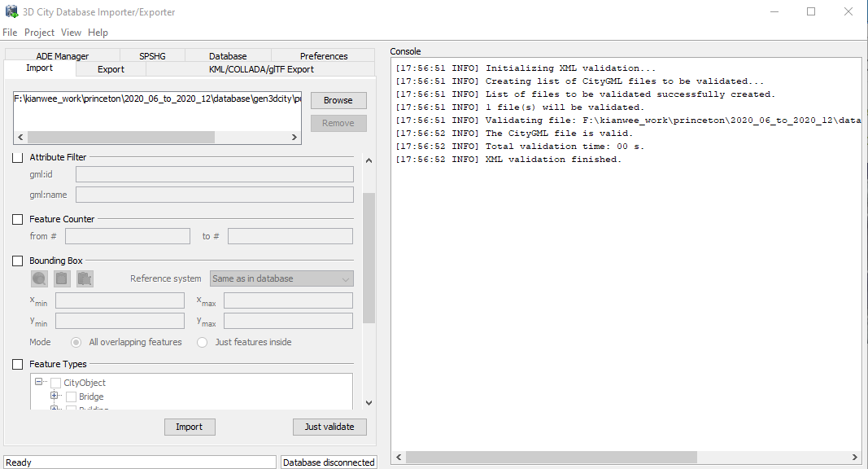Click the Feature Counter from # field
Screen dimensions: 868x469
tap(128, 236)
